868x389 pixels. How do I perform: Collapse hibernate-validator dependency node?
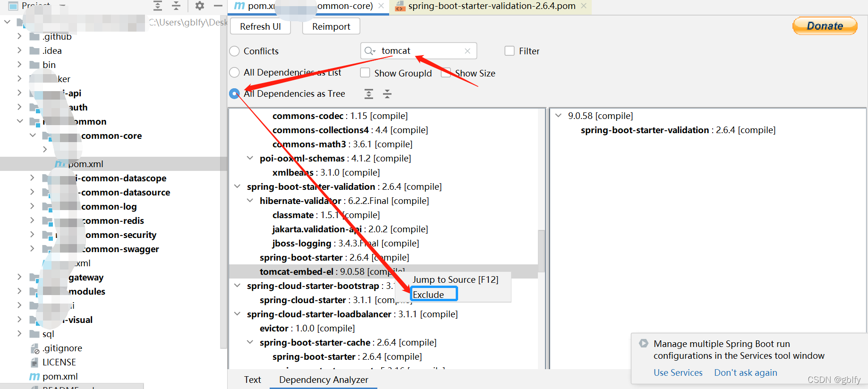250,201
